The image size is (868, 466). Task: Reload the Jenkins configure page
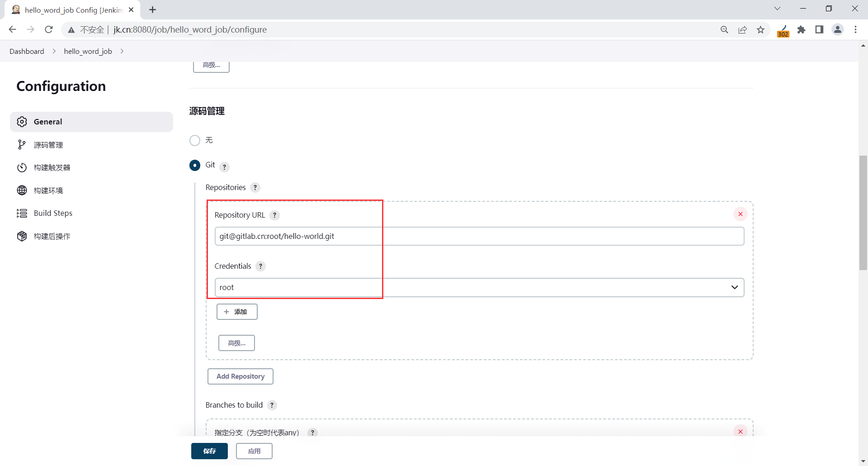coord(49,29)
